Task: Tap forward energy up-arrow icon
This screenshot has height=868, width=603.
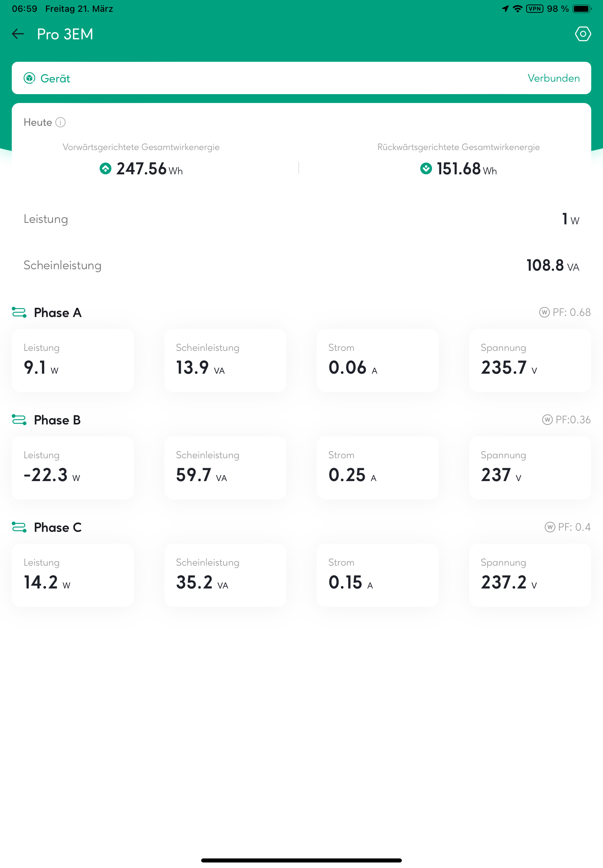Action: (x=106, y=168)
